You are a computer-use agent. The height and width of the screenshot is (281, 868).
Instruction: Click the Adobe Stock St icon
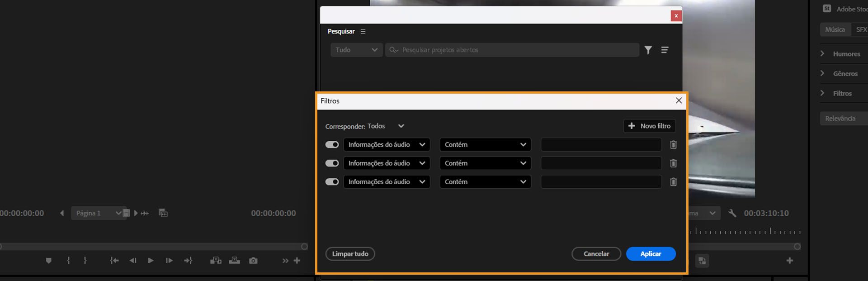(x=827, y=9)
